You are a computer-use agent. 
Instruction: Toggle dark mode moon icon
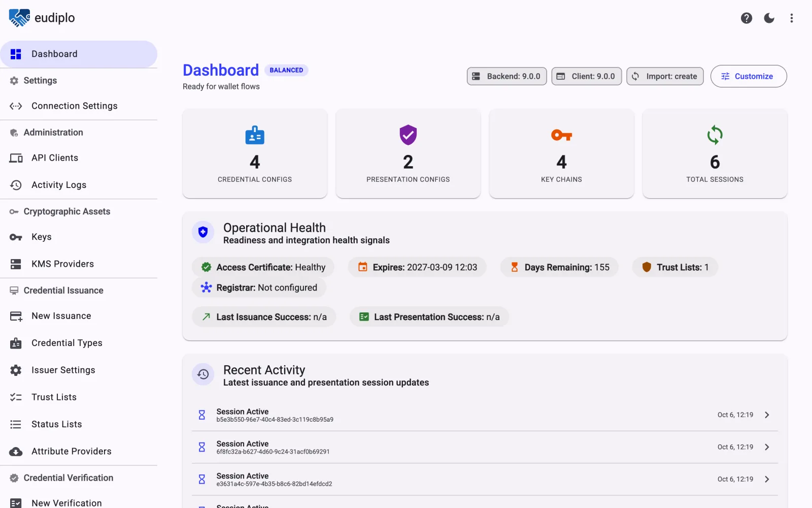[x=769, y=18]
